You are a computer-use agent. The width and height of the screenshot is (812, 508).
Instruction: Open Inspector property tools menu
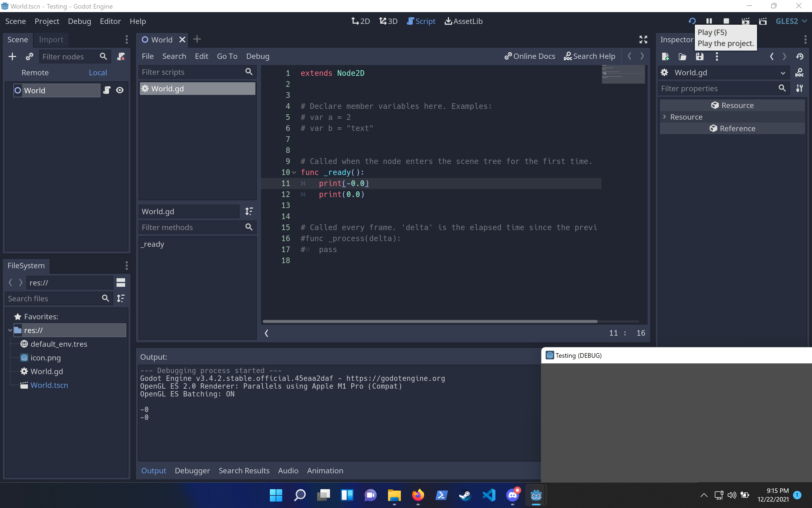[x=800, y=88]
